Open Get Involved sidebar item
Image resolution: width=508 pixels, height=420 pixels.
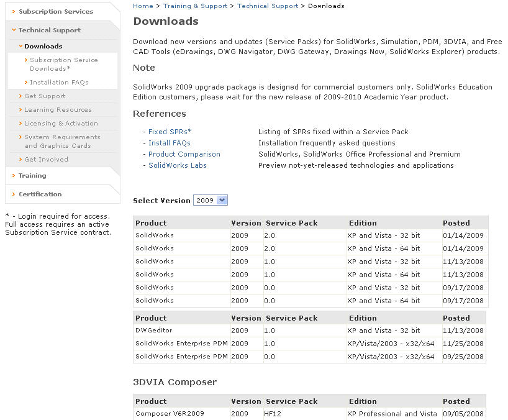46,159
